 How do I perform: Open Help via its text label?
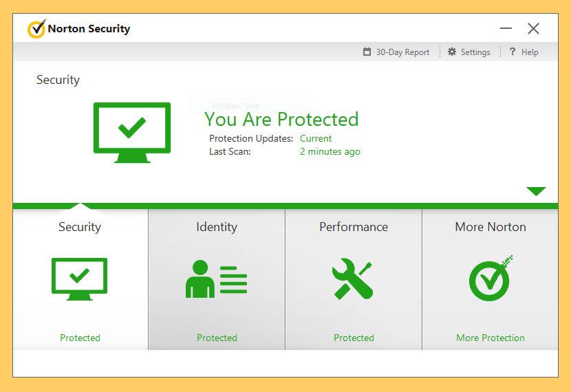[530, 52]
